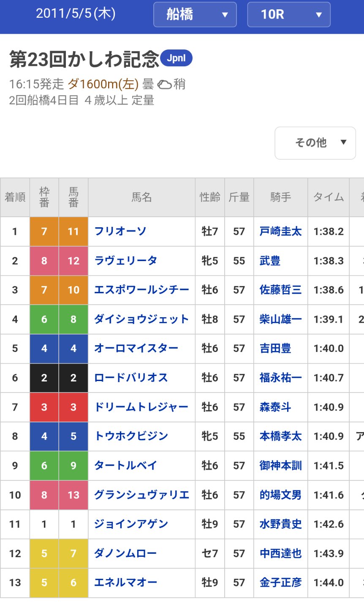Open jockey 戸崎圭太's page

click(281, 231)
